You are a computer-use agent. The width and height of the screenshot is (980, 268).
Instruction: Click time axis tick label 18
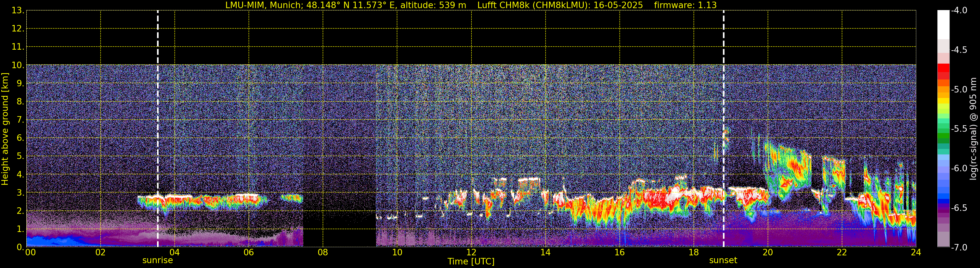(x=694, y=252)
